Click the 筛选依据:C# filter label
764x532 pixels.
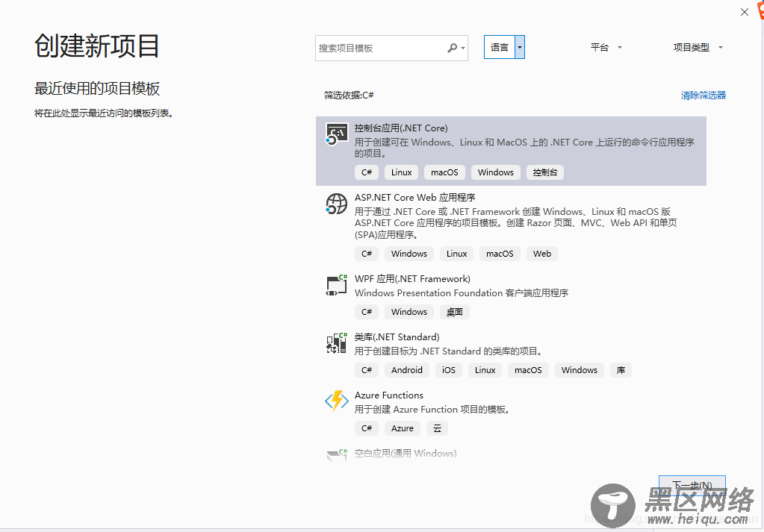click(x=349, y=96)
